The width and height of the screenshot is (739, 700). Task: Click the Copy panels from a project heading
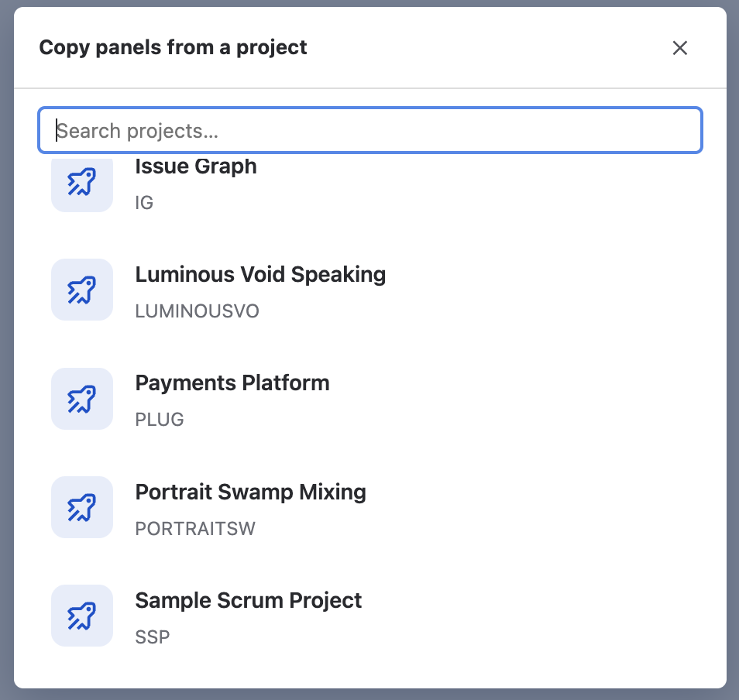[x=173, y=47]
